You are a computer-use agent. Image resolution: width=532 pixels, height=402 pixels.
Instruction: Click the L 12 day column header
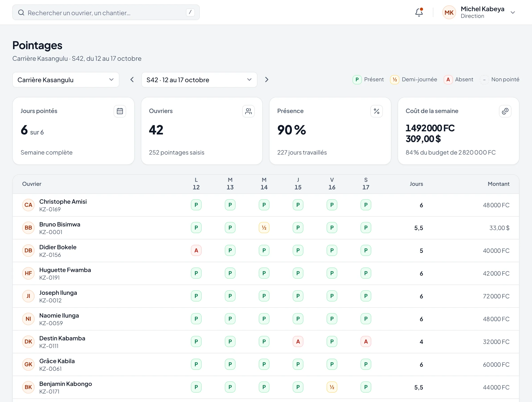click(196, 184)
